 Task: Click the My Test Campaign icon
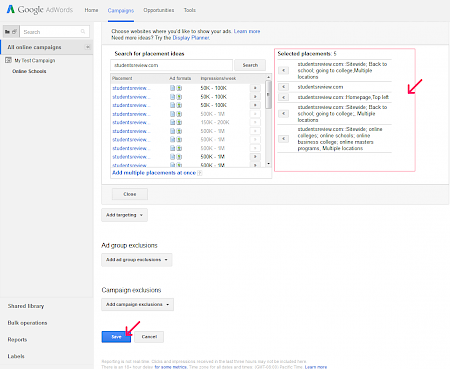(x=8, y=60)
